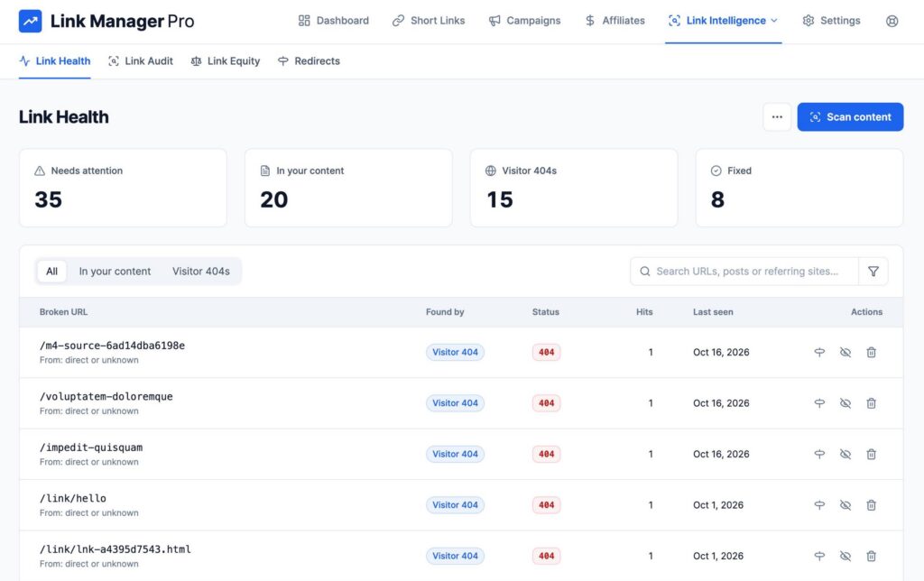924x581 pixels.
Task: Go to Dashboard
Action: [334, 21]
